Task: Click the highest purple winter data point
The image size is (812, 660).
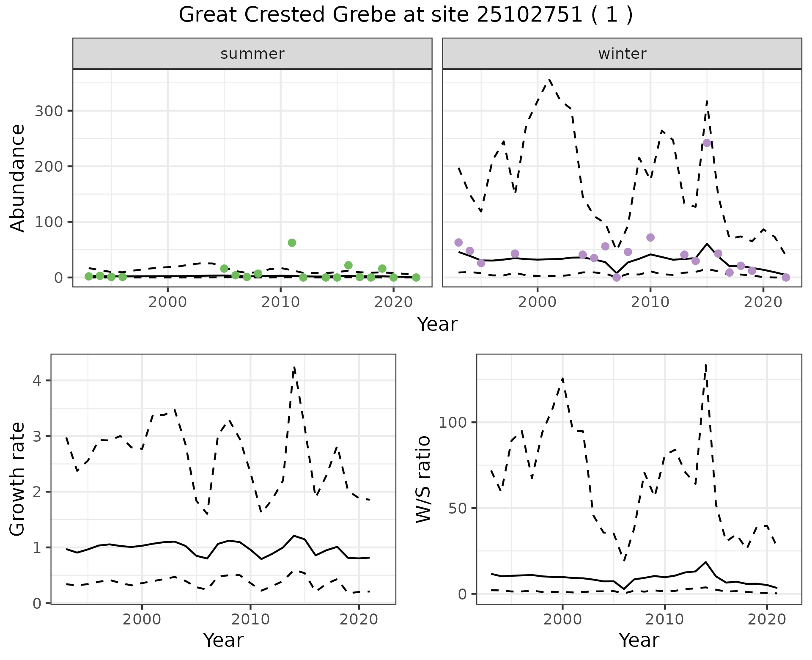Action: coord(707,143)
